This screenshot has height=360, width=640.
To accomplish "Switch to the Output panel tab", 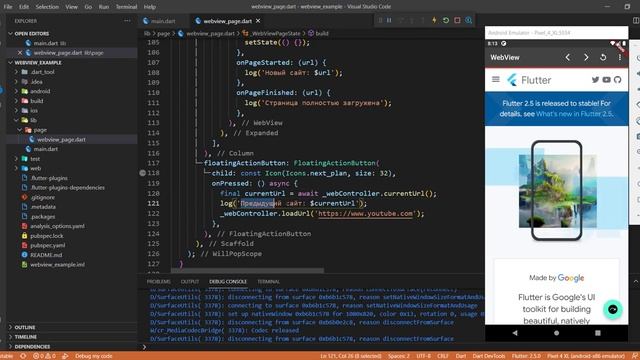I will (190, 282).
